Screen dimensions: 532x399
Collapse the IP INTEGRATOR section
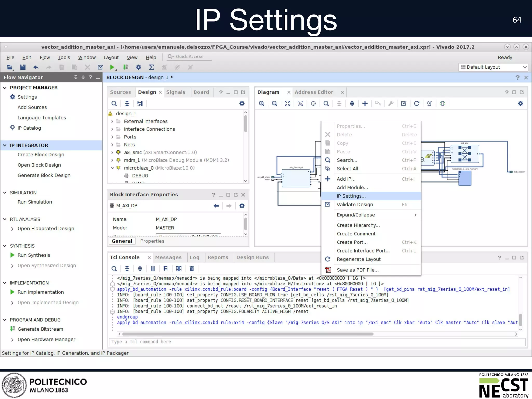tap(5, 145)
